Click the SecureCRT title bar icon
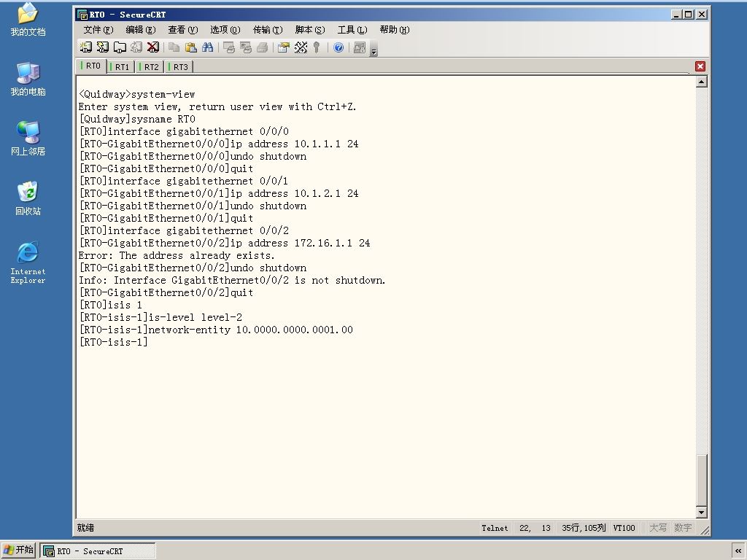Screen dimensions: 747x560 point(82,15)
